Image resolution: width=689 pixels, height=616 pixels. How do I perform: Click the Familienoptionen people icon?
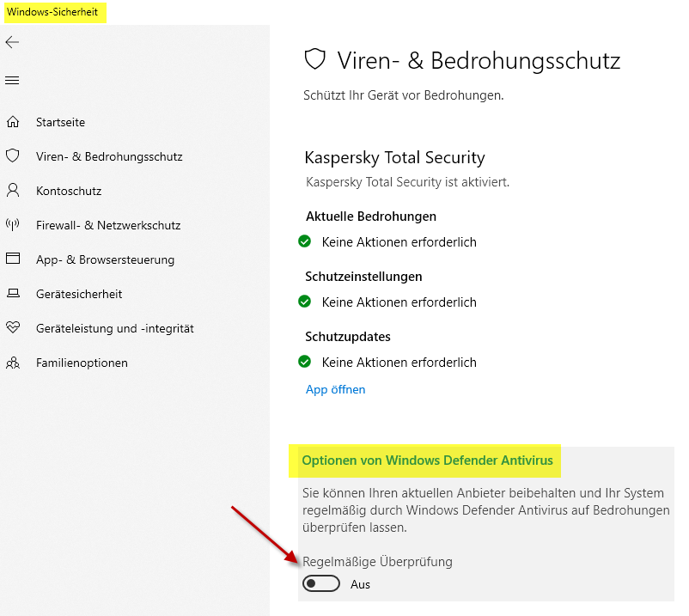tap(12, 363)
